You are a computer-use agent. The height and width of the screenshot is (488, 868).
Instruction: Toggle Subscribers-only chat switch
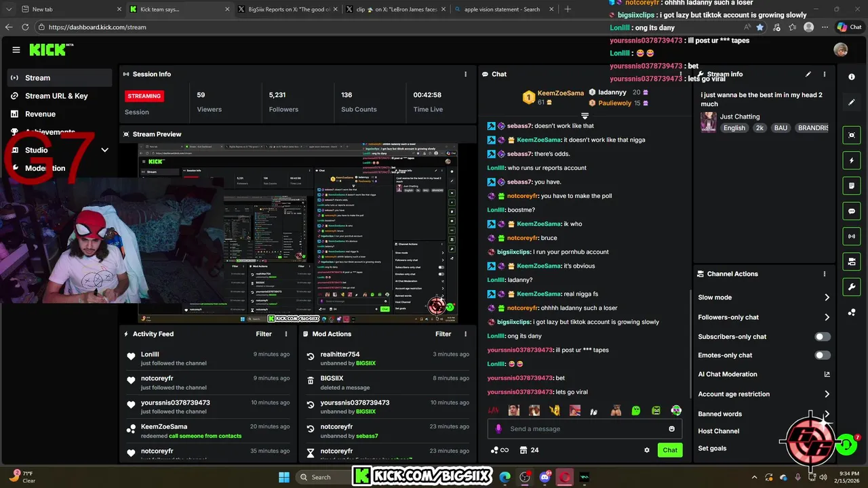823,337
